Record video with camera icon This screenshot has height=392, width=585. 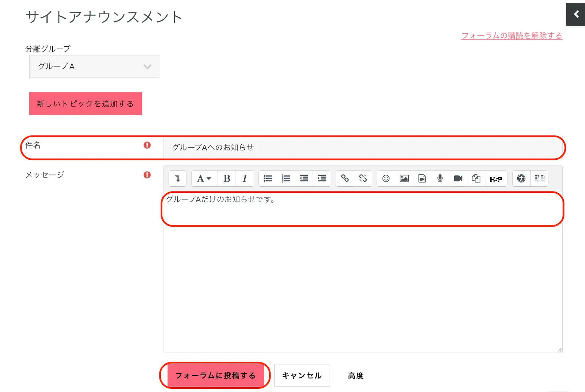pos(458,179)
